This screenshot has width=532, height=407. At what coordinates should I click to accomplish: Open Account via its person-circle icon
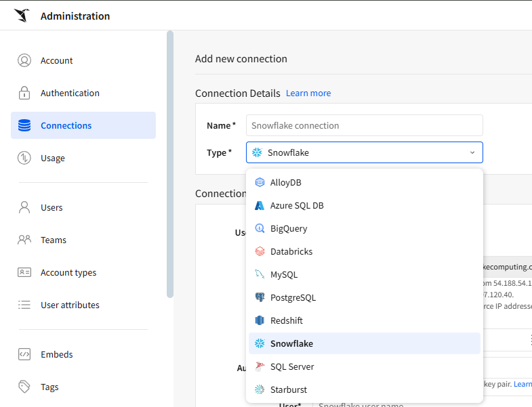coord(24,60)
